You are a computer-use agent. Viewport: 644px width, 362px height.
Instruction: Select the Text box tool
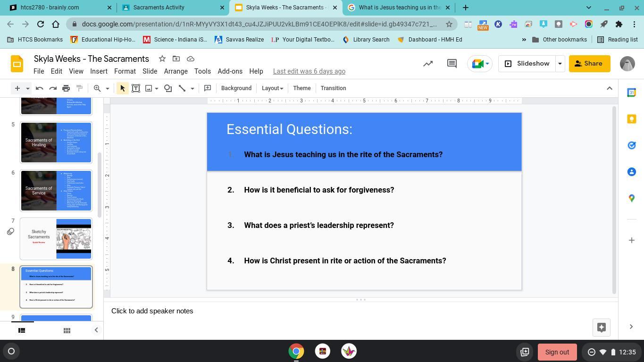(136, 88)
